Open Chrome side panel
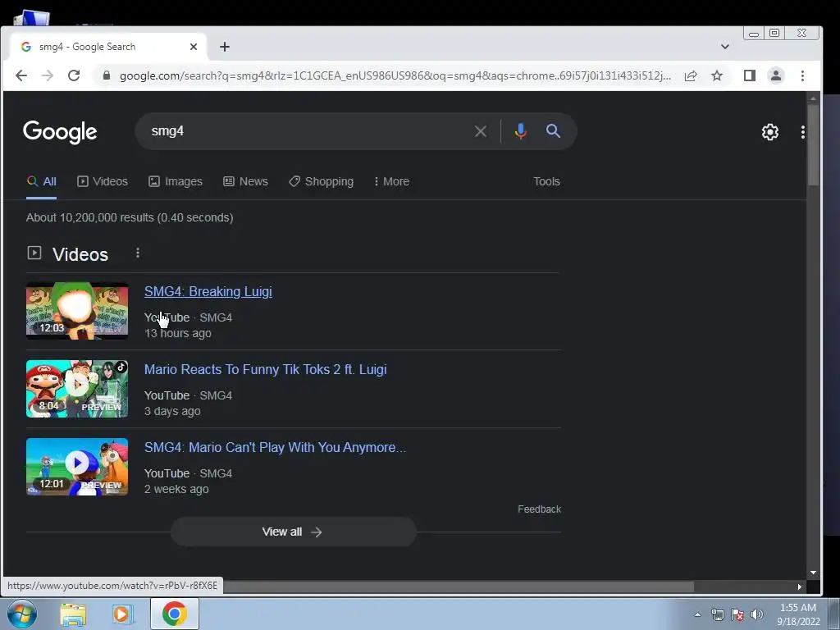Image resolution: width=840 pixels, height=630 pixels. [750, 75]
